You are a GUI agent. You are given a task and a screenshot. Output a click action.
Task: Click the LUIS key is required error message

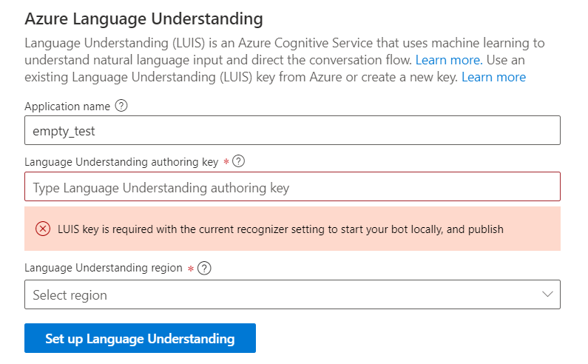(x=280, y=229)
